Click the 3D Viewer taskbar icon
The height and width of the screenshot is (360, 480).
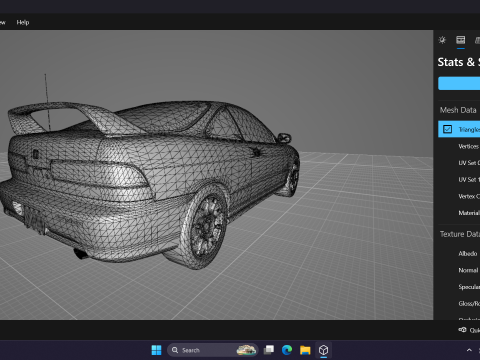[323, 350]
